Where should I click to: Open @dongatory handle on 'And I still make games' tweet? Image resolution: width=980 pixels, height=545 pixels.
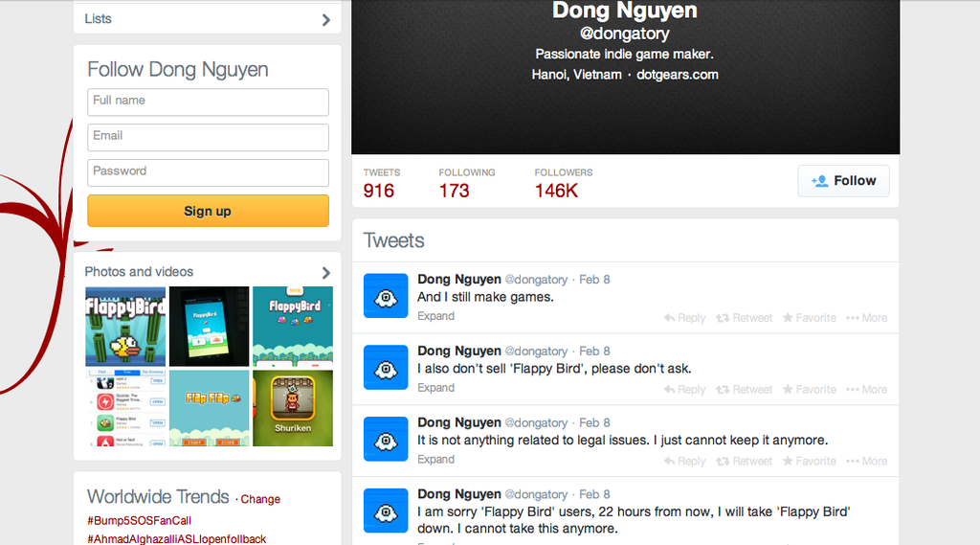(x=536, y=280)
